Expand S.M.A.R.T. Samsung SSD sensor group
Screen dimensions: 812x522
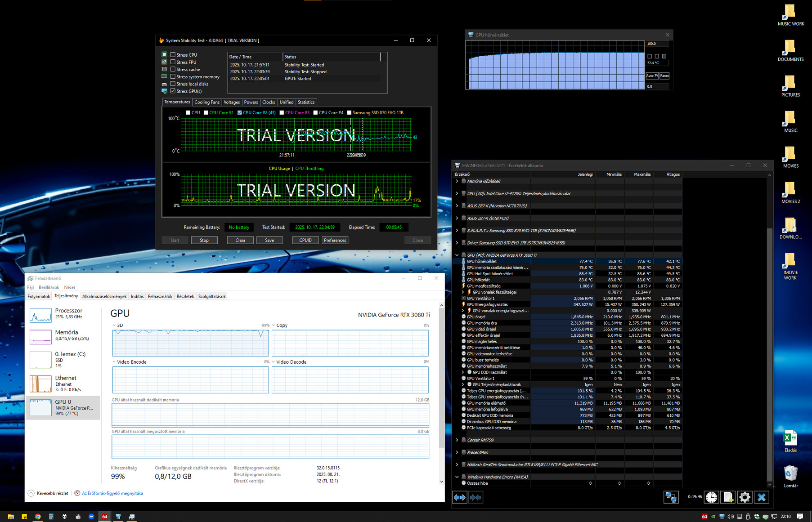(x=457, y=231)
